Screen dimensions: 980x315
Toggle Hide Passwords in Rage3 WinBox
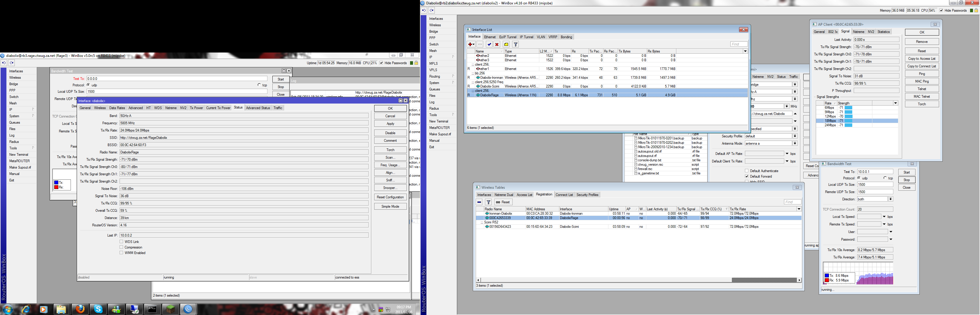(x=381, y=63)
